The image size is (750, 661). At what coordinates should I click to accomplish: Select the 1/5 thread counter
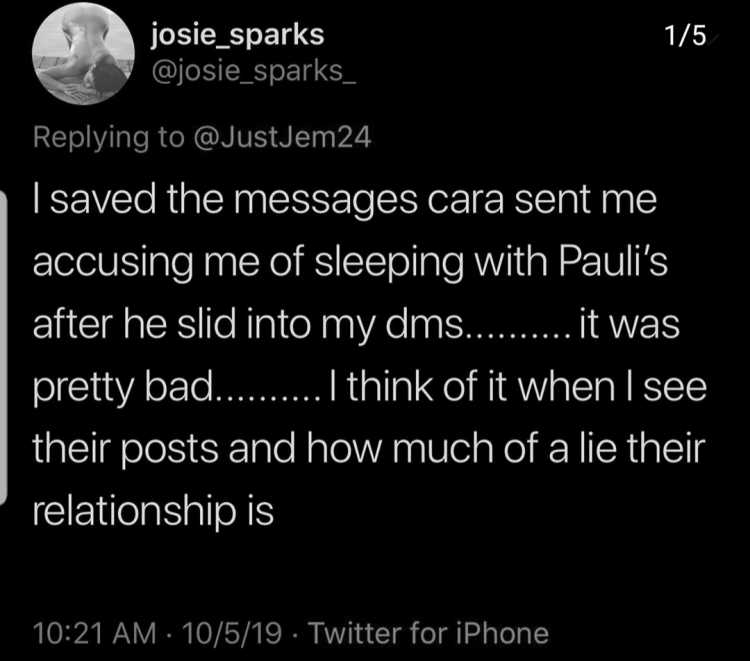click(x=685, y=35)
